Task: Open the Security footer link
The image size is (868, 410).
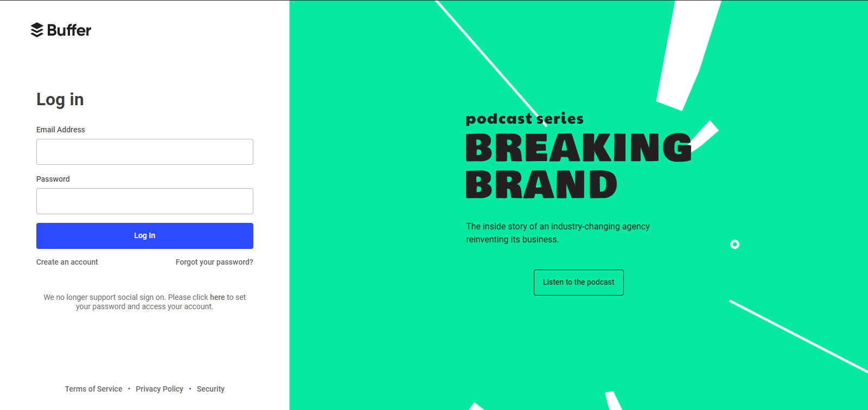Action: point(210,389)
